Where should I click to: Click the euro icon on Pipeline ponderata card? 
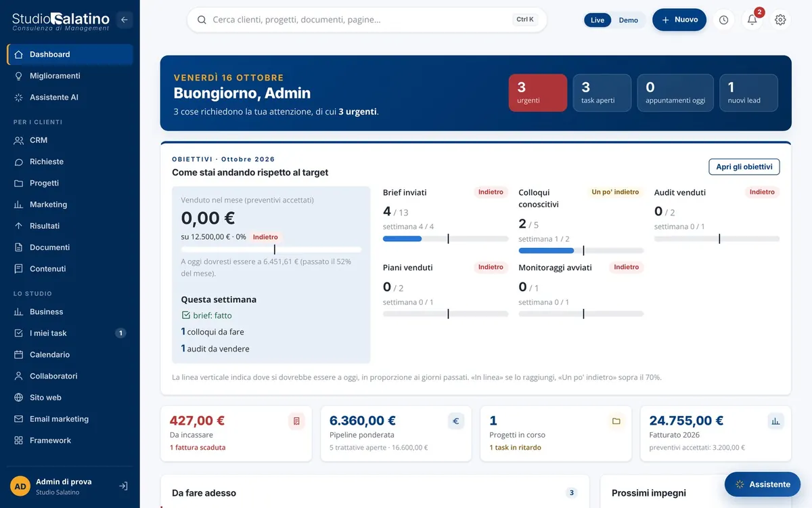[456, 421]
